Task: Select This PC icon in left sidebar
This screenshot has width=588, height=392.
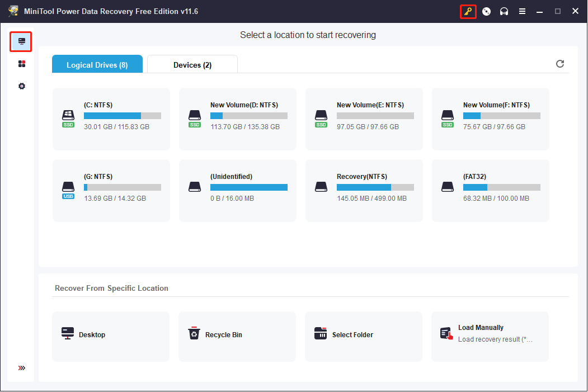Action: click(21, 41)
